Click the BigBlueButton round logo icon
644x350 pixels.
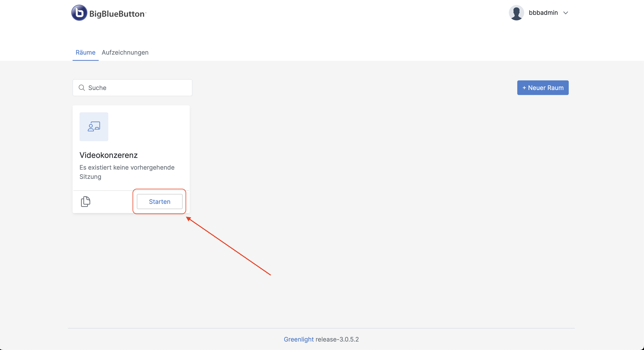(x=79, y=13)
